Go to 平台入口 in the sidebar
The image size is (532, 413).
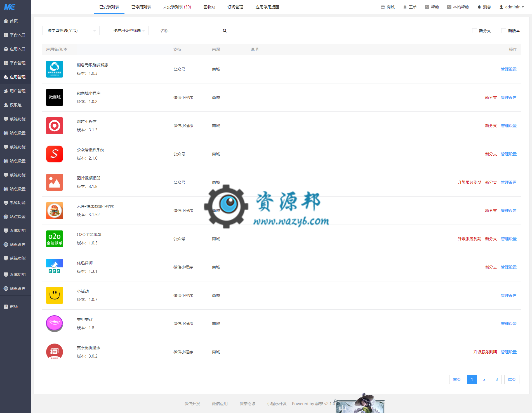point(15,35)
